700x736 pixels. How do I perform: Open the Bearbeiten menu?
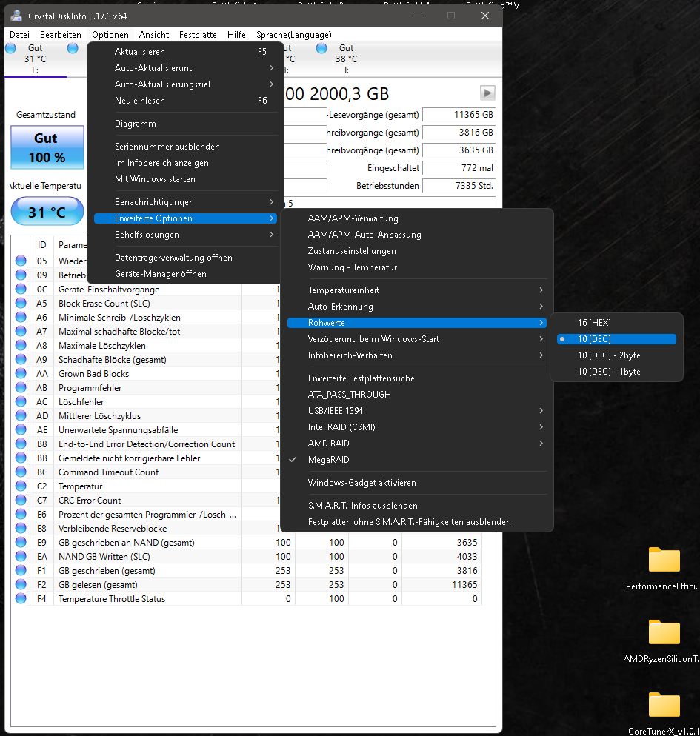pyautogui.click(x=61, y=35)
